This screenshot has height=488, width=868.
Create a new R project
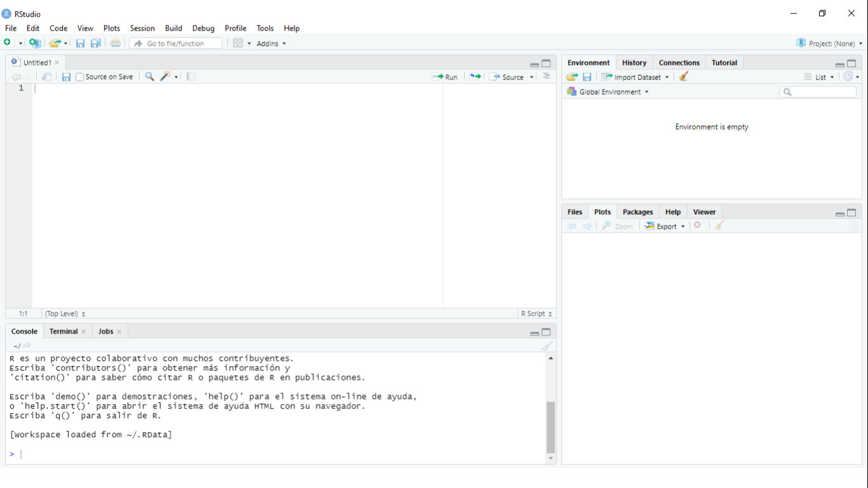pyautogui.click(x=35, y=43)
